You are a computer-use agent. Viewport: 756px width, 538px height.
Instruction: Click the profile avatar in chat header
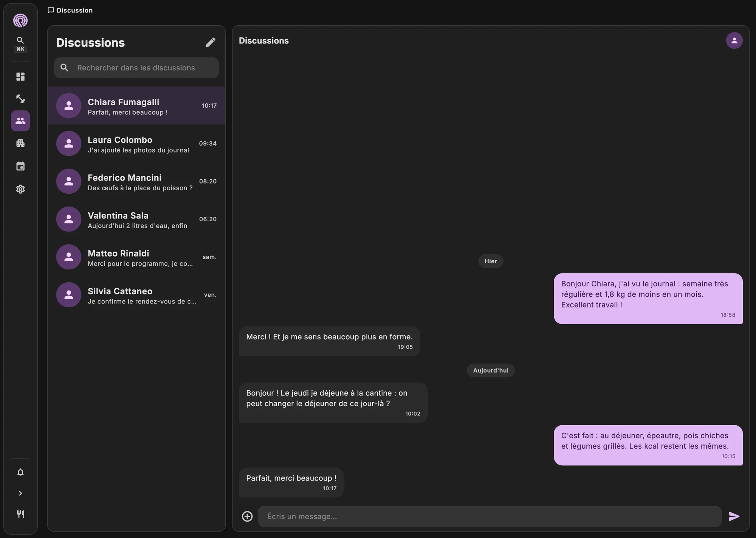(734, 40)
